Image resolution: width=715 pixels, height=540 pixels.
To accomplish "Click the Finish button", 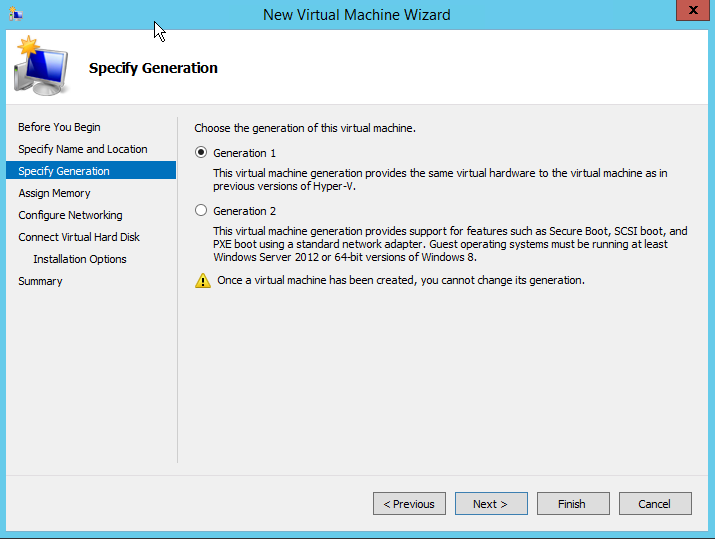I will click(572, 504).
